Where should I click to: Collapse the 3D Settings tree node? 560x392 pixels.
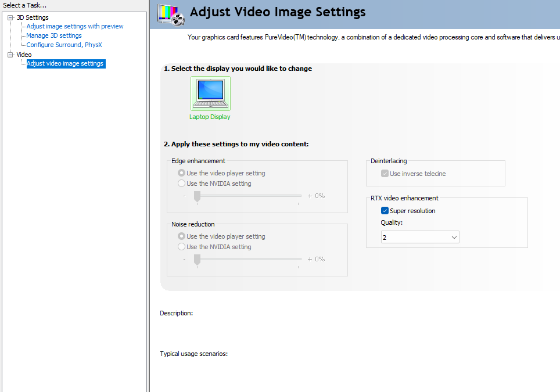(10, 17)
